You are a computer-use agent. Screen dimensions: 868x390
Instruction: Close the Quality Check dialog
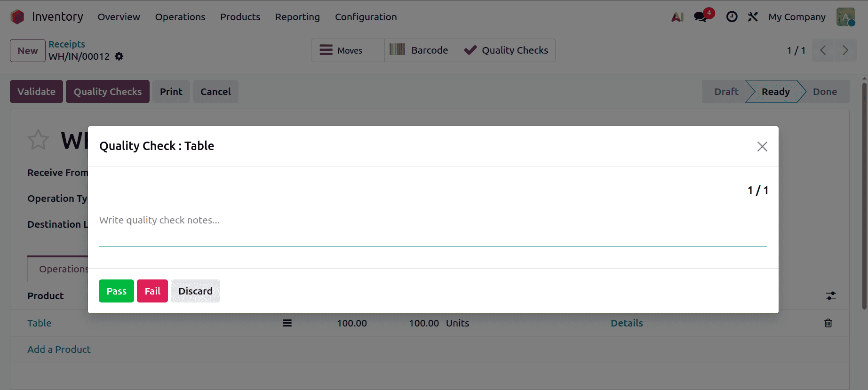[762, 146]
